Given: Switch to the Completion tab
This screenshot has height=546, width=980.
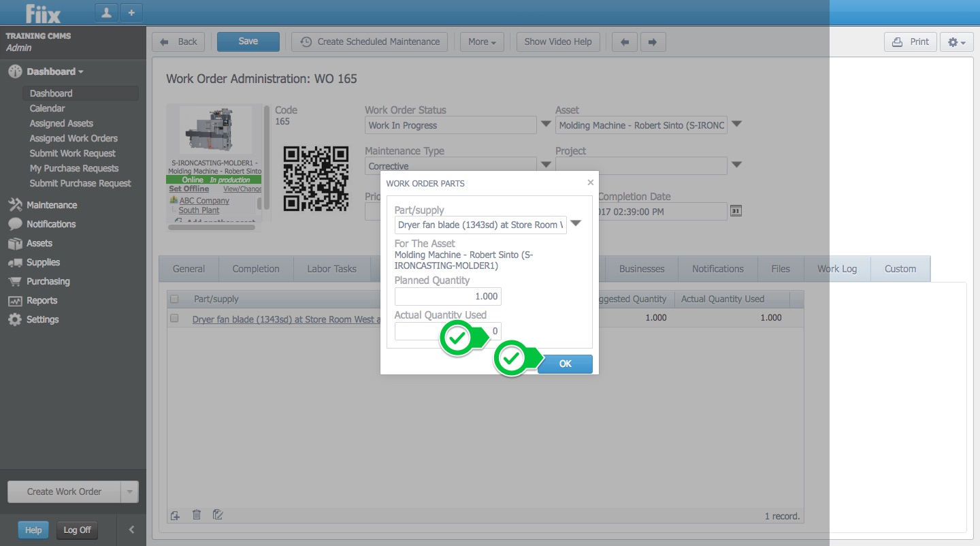Looking at the screenshot, I should coord(256,269).
